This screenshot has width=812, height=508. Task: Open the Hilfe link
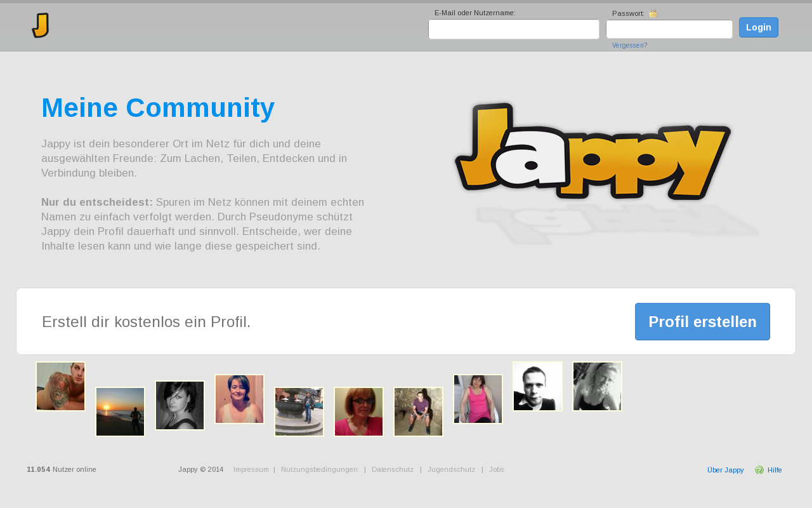(x=775, y=470)
